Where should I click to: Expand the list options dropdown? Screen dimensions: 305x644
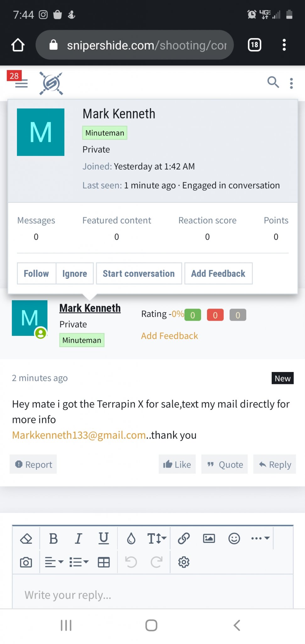point(79,562)
